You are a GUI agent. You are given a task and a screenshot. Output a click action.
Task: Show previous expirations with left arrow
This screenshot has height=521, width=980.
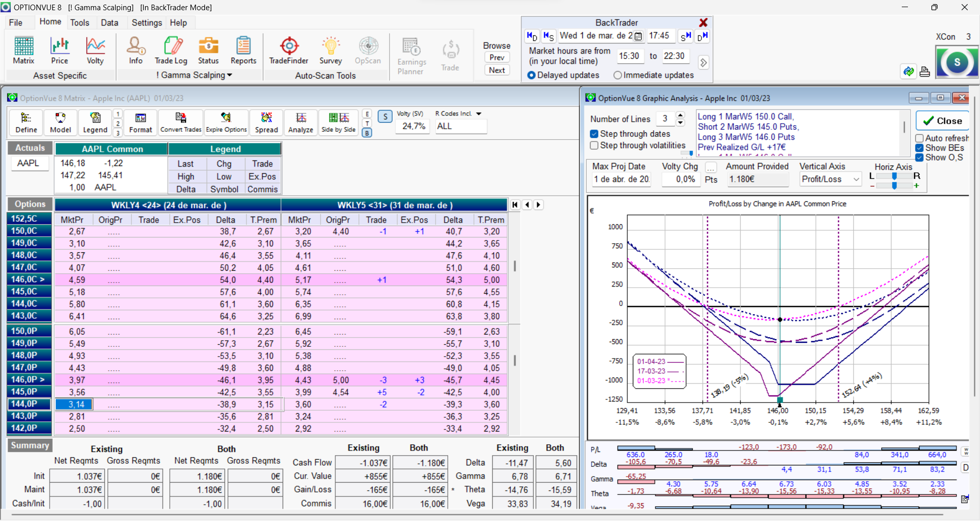coord(527,205)
